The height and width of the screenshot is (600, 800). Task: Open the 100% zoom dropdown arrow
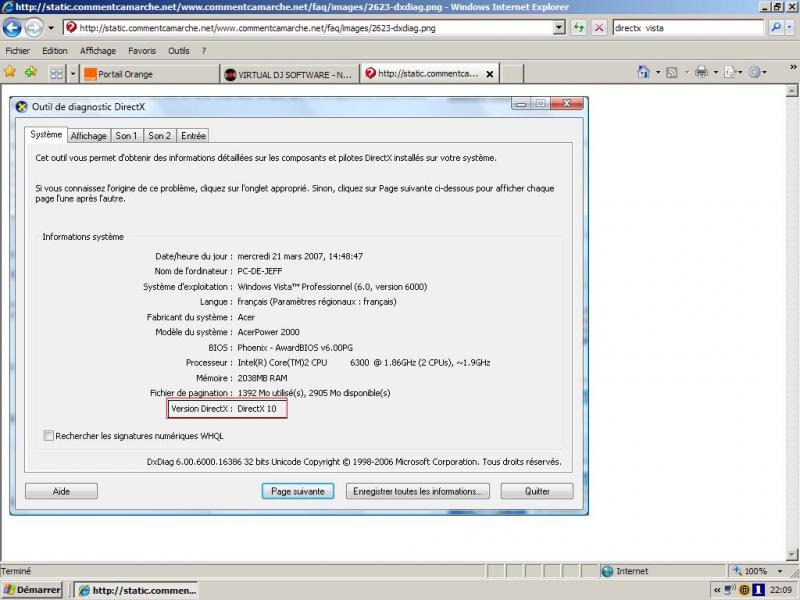tap(780, 571)
